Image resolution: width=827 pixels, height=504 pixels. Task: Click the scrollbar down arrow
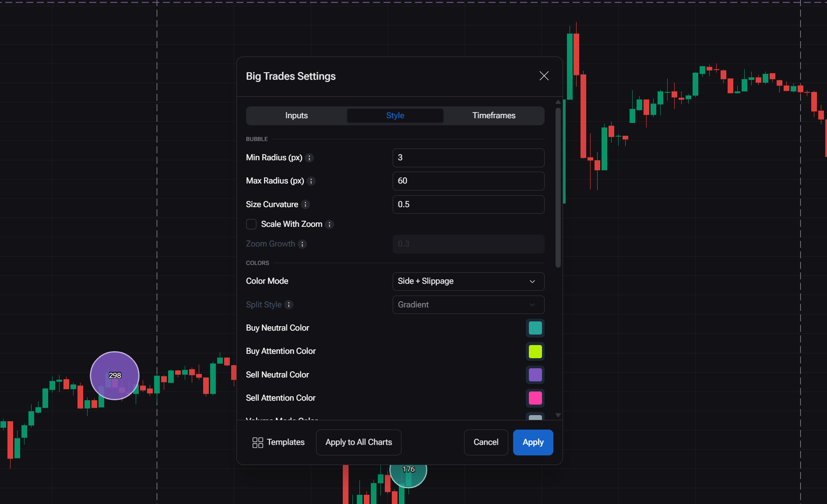coord(558,415)
